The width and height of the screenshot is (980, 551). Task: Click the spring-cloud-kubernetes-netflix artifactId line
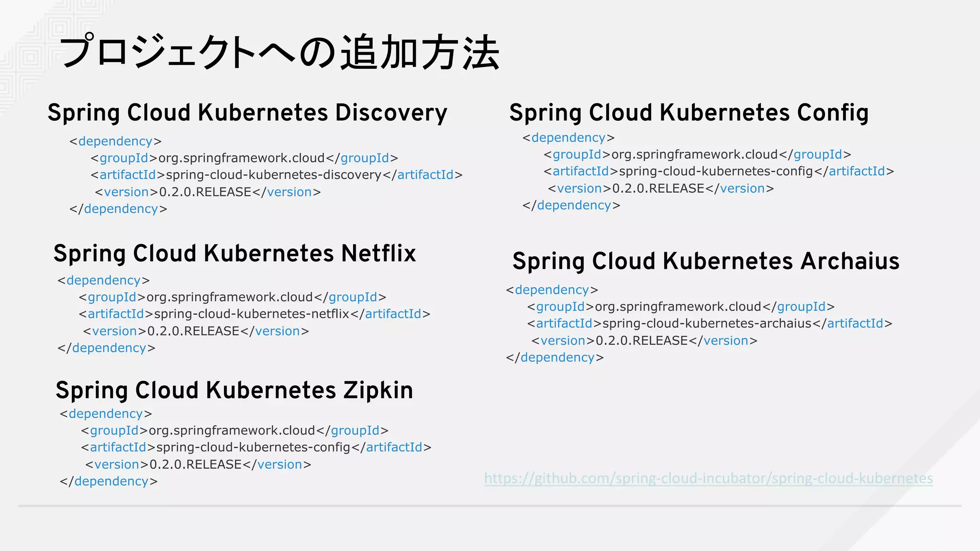(x=255, y=314)
